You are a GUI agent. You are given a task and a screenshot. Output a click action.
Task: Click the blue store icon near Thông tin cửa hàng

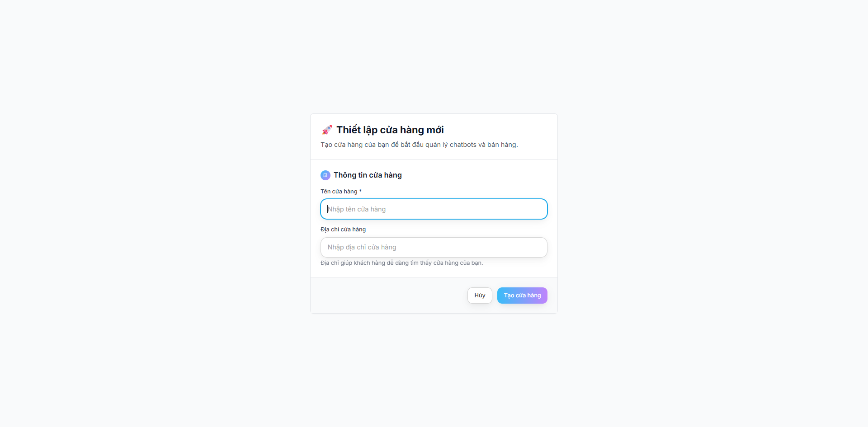(x=325, y=175)
